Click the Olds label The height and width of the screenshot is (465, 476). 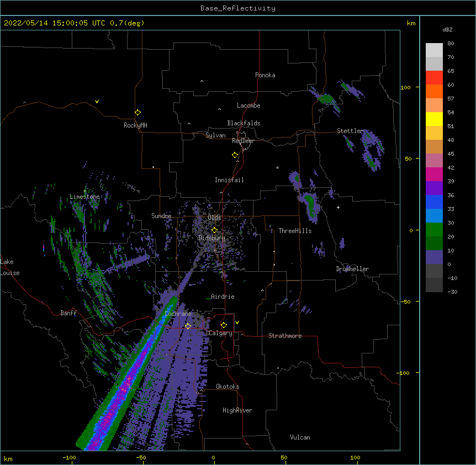(214, 218)
